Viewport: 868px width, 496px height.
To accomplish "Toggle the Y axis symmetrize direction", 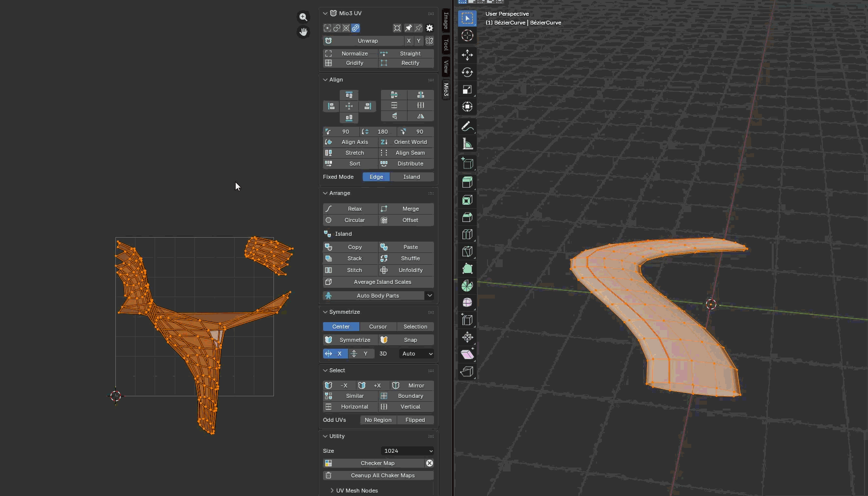I will coord(361,354).
